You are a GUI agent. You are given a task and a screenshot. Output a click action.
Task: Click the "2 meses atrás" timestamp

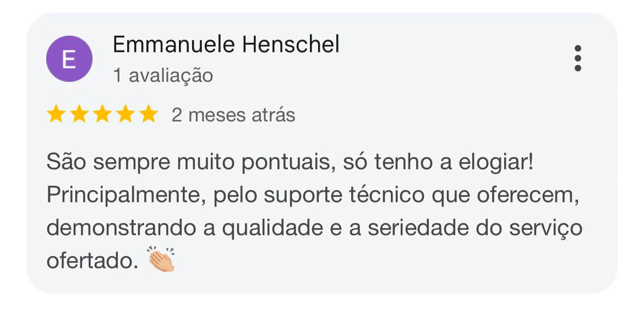pos(233,115)
